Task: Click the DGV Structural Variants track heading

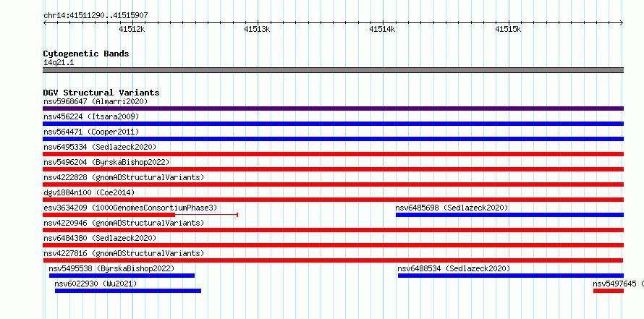Action: click(101, 93)
